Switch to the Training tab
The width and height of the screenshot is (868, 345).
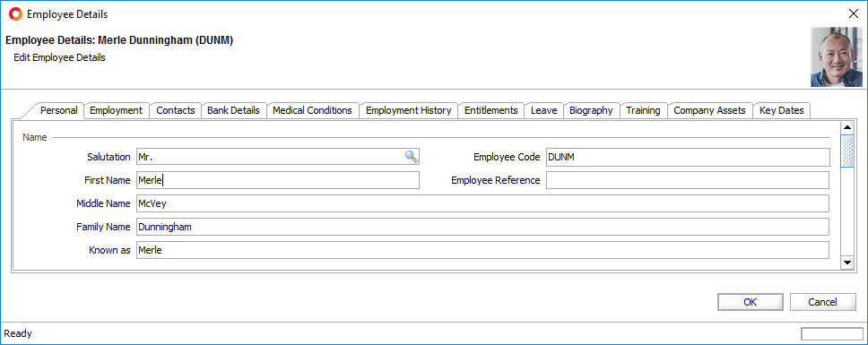643,110
